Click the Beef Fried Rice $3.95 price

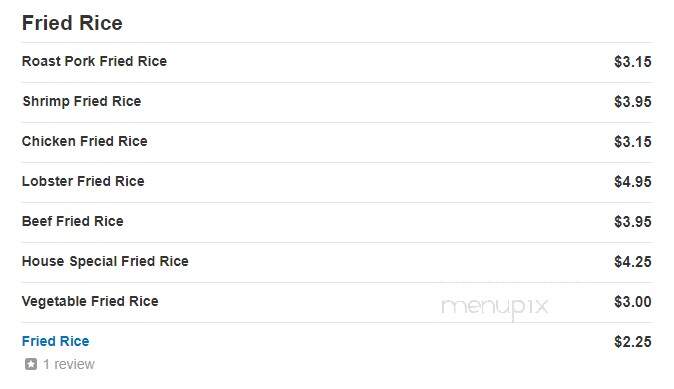coord(633,222)
